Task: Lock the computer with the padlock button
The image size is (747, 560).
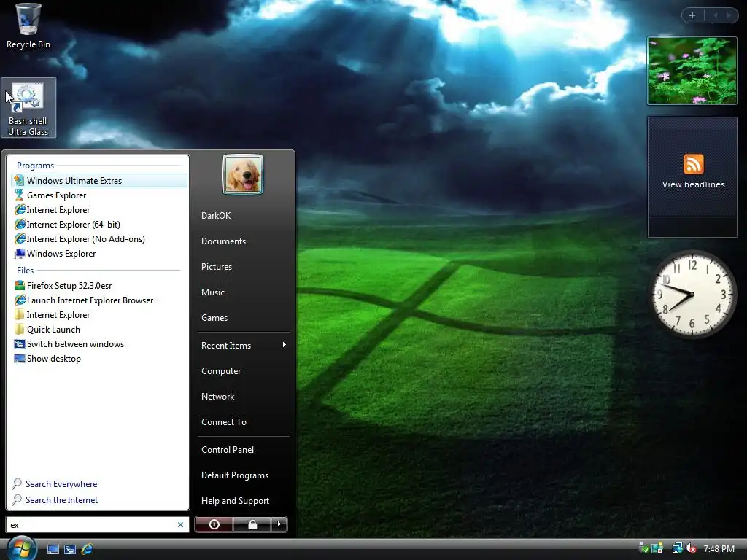Action: click(x=252, y=524)
